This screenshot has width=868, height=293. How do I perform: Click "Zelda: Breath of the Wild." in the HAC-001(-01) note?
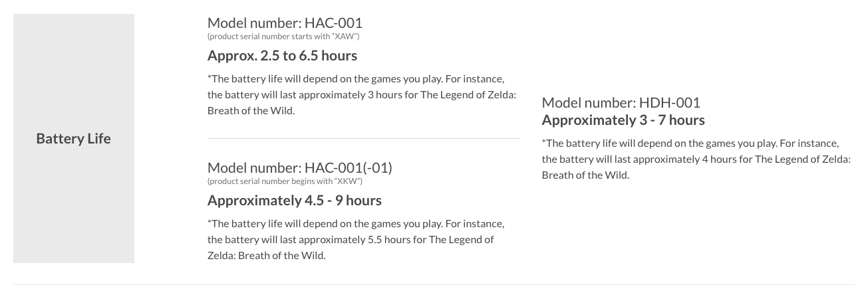(x=266, y=255)
